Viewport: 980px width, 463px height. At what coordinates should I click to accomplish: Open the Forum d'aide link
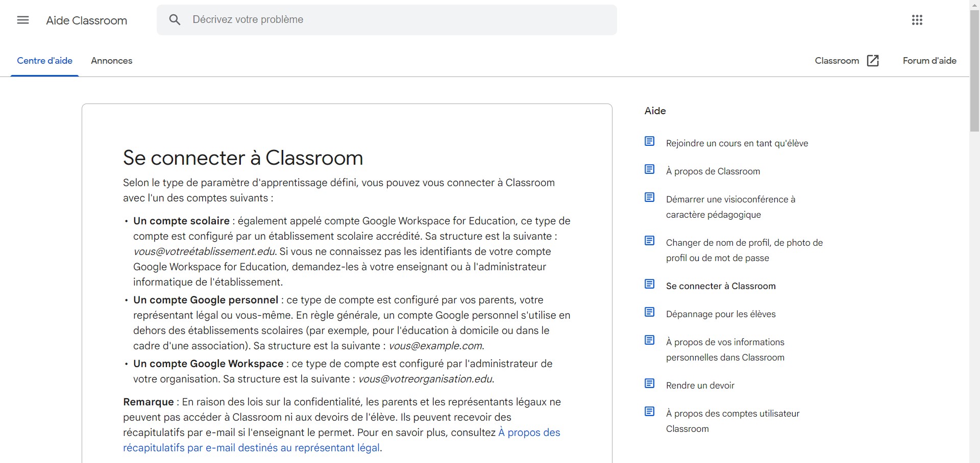(929, 61)
